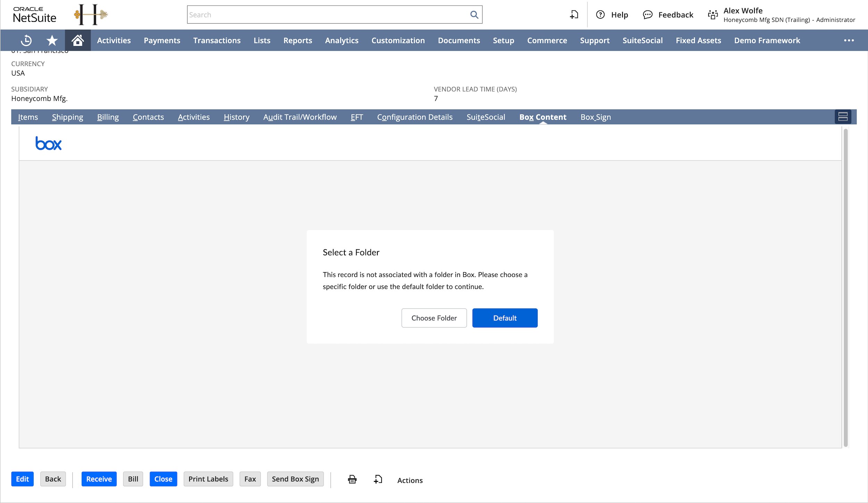Open the Help question mark icon
The width and height of the screenshot is (868, 503).
tap(600, 15)
